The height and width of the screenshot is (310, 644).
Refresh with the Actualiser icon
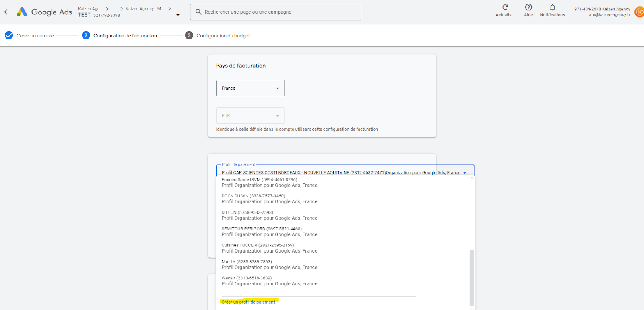coord(505,11)
